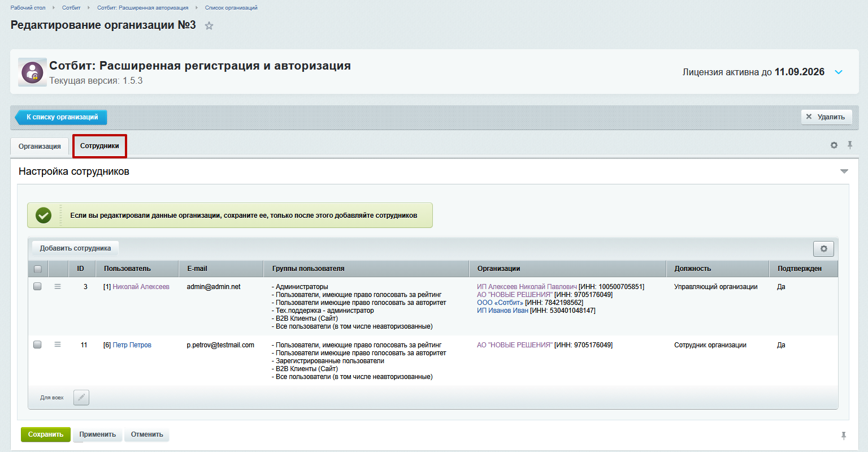Select the checkbox for Петр Петров row

(x=38, y=345)
